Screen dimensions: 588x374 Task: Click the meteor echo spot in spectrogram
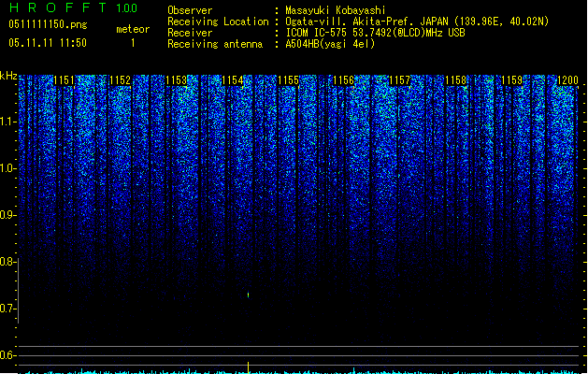click(x=249, y=295)
